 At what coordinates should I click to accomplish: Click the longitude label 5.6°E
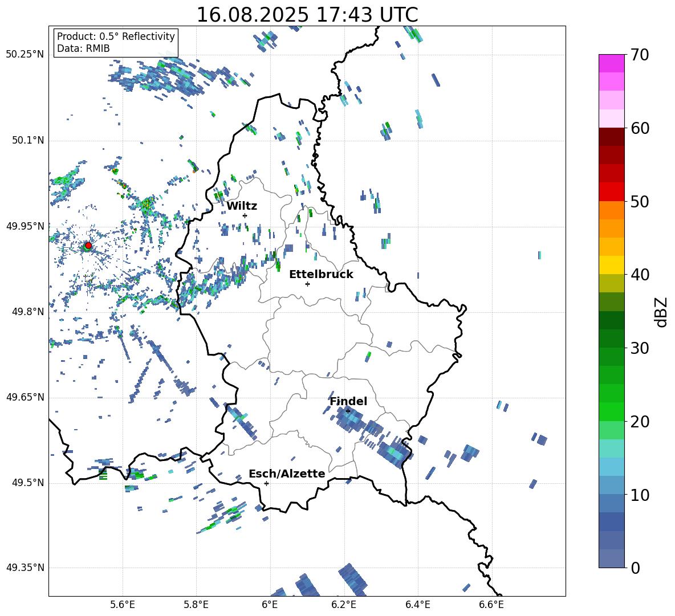(123, 605)
